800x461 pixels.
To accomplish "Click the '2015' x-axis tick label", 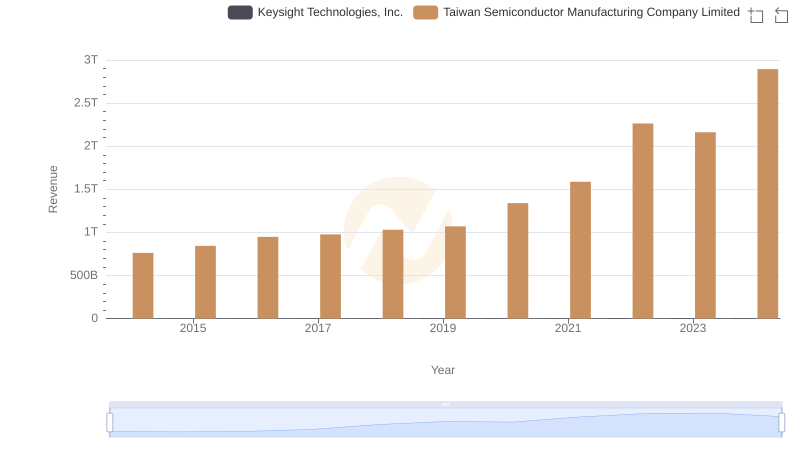I will pos(193,328).
